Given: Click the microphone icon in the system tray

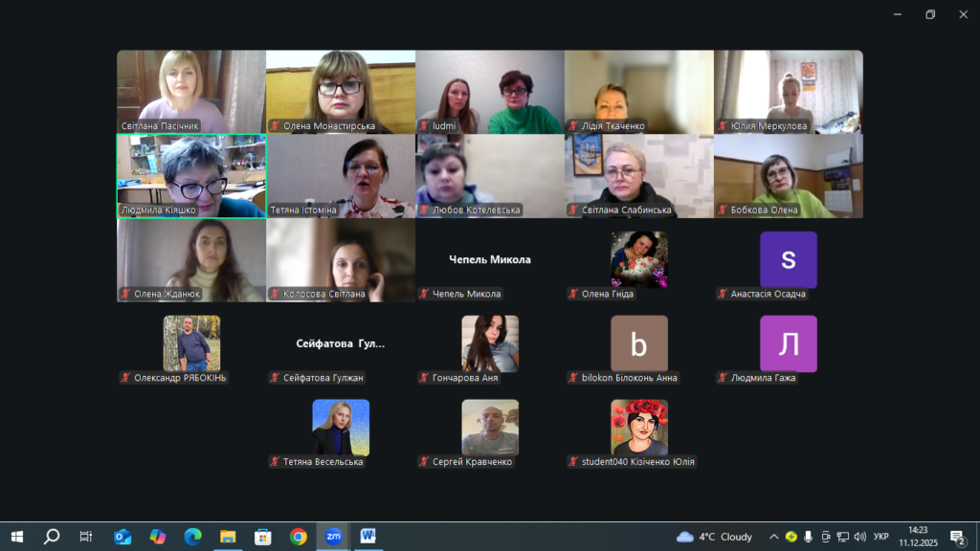Looking at the screenshot, I should coord(809,537).
